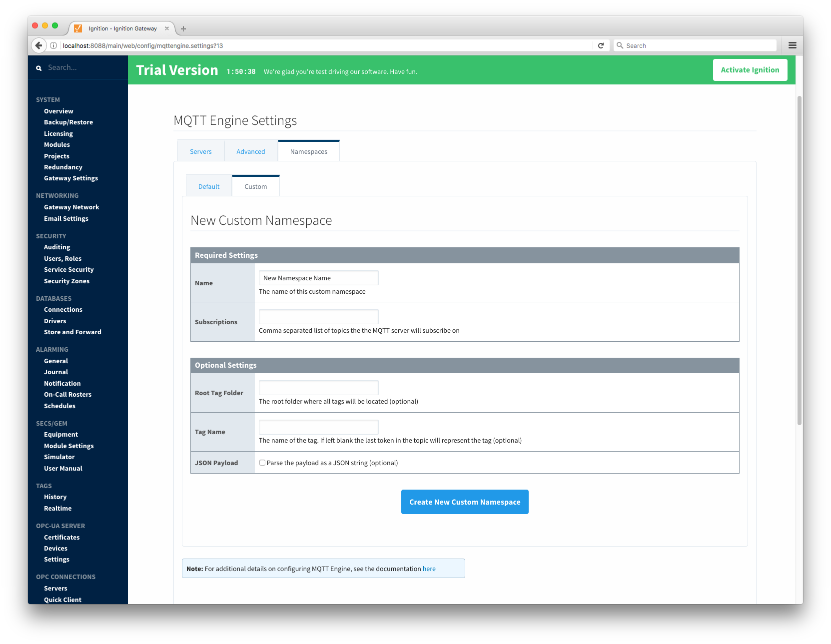Enable the JSON Payload checkbox
The image size is (831, 644).
[x=262, y=463]
